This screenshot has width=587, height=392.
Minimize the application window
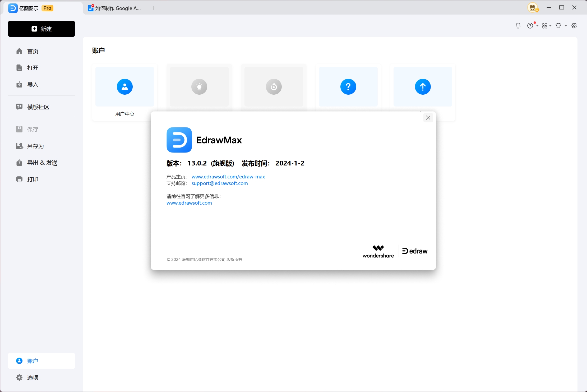549,8
